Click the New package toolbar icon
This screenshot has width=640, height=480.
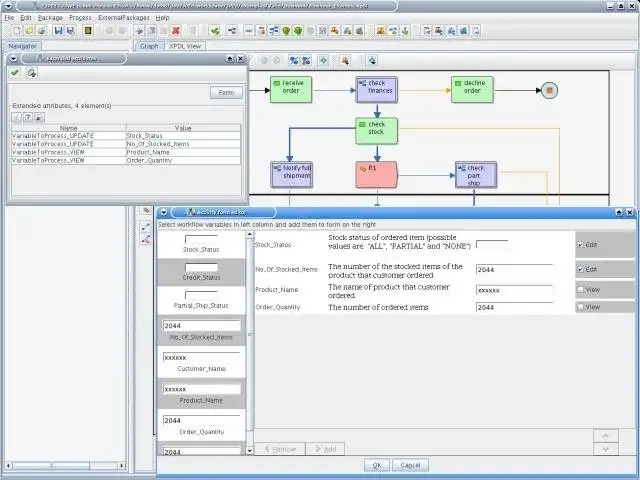tap(17, 31)
